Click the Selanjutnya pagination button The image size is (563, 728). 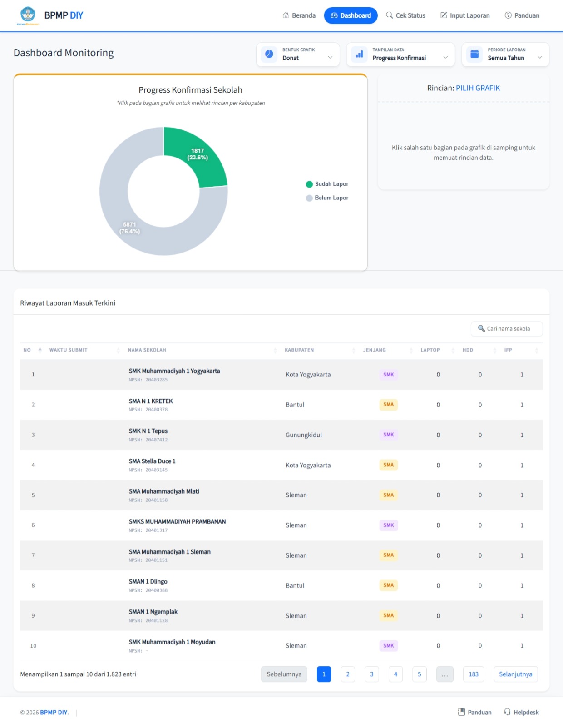tap(516, 674)
